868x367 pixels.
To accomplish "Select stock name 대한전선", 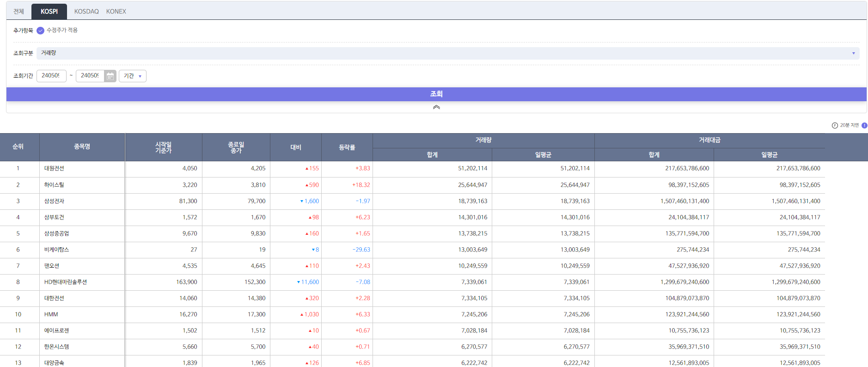I will coord(54,298).
